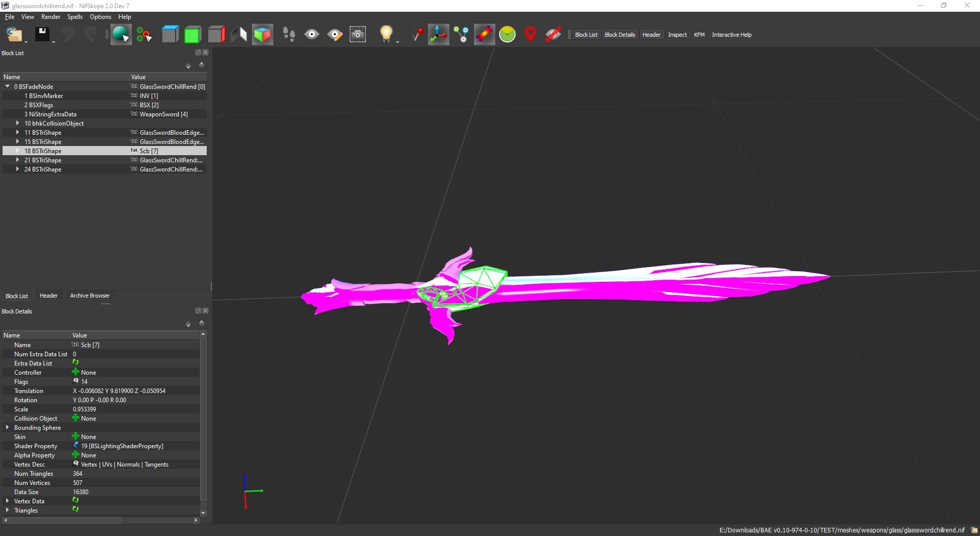Screen dimensions: 980x536
Task: Open dropdown arrow beside Load icon
Action: pyautogui.click(x=26, y=41)
